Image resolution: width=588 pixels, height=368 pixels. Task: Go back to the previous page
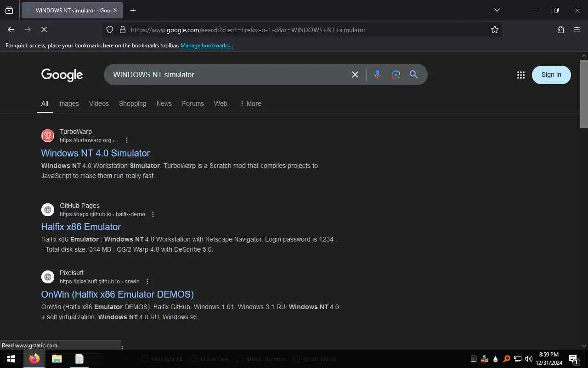(11, 29)
